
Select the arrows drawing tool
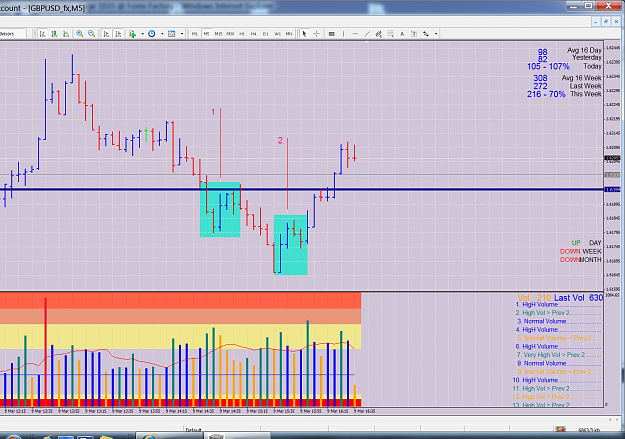(426, 34)
